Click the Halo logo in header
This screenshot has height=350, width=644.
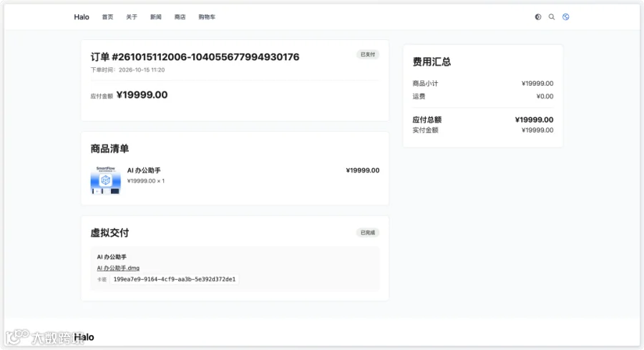click(x=82, y=17)
